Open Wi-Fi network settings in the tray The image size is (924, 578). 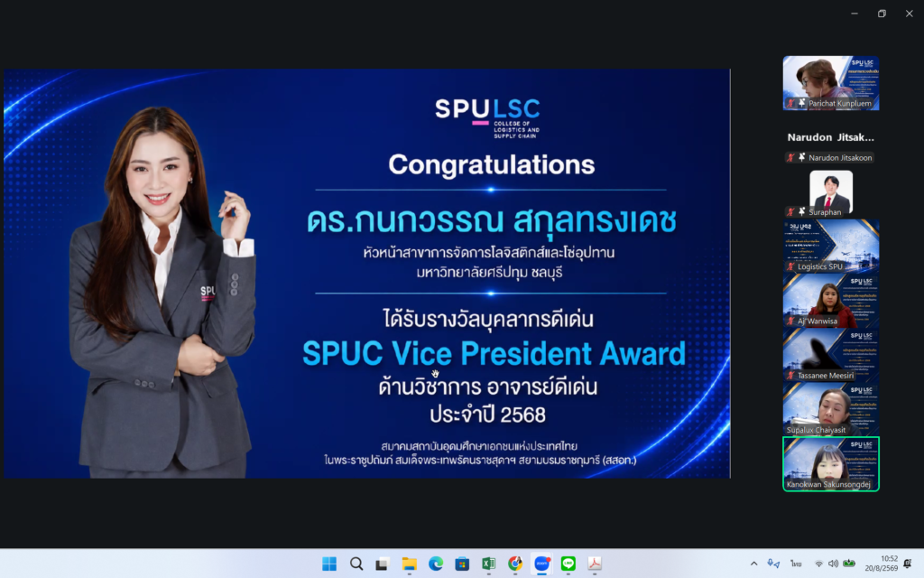(x=818, y=564)
